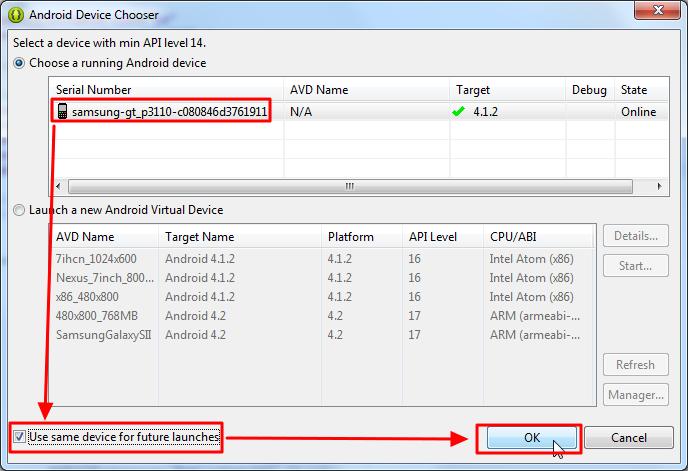Close the Android Device Chooser window
The height and width of the screenshot is (471, 688).
pos(657,10)
